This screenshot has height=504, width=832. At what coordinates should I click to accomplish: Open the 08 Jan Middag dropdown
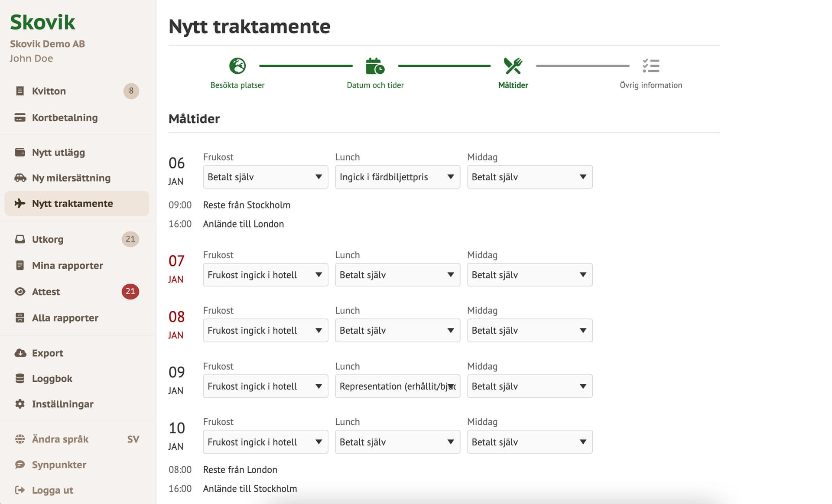[x=530, y=330]
